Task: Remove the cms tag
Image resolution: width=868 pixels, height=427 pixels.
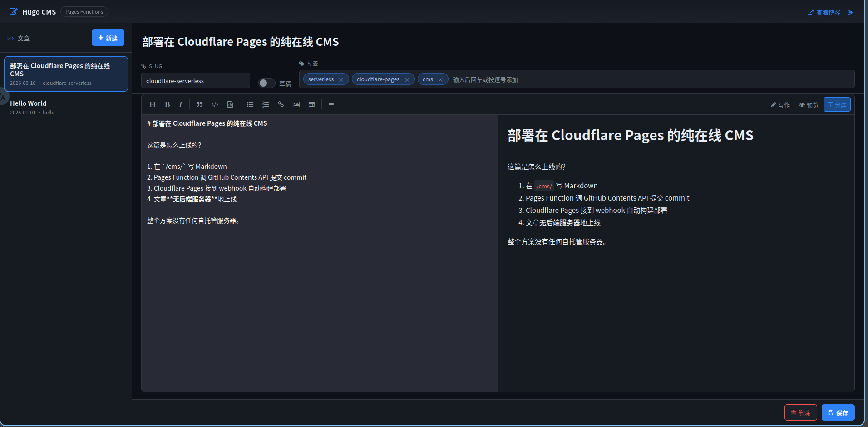Action: (x=440, y=79)
